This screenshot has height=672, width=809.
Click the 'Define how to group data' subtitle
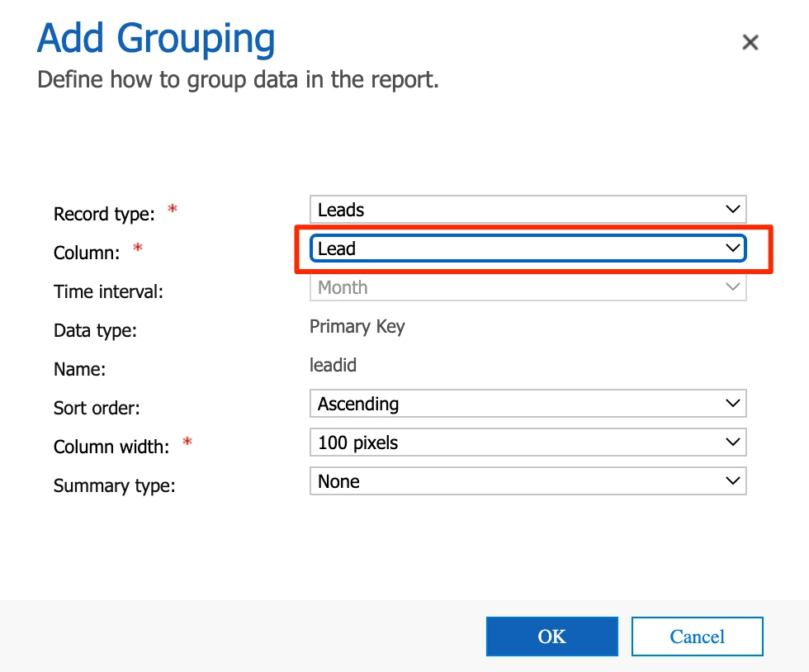click(238, 80)
